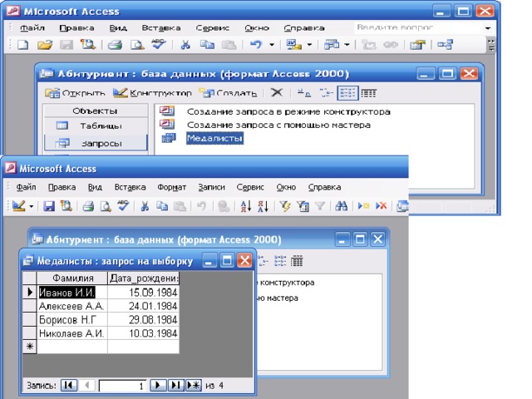
Task: Click Analyze icon in top toolbar
Action: click(x=332, y=44)
